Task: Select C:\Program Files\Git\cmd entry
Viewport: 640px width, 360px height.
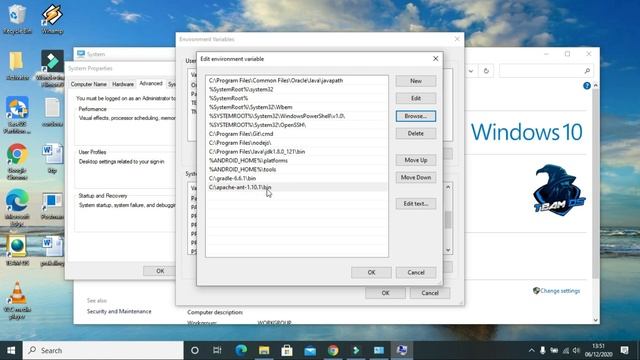Action: click(297, 134)
